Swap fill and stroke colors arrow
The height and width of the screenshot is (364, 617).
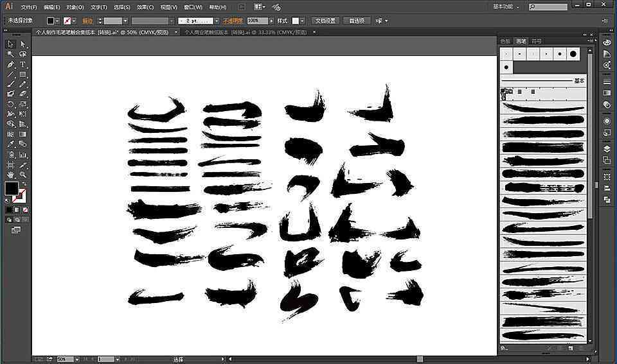(24, 184)
